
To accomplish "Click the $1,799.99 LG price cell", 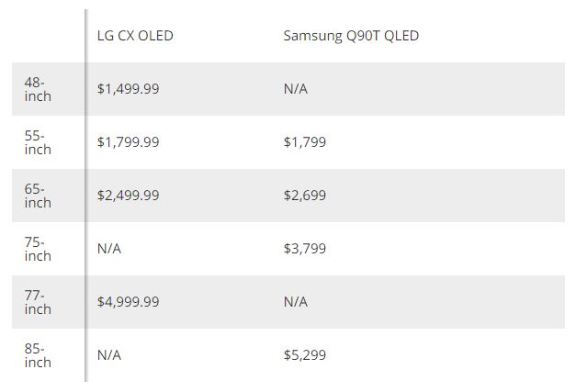I will [x=128, y=142].
